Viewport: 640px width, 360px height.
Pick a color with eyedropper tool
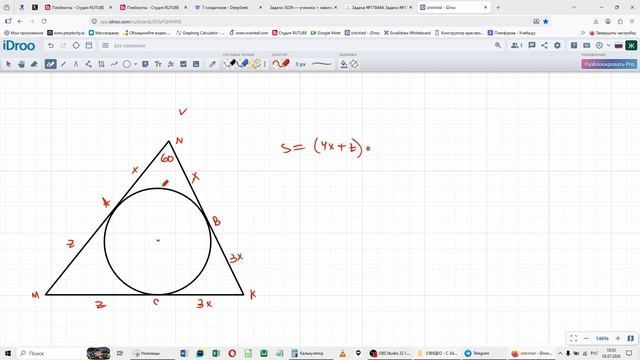tap(212, 64)
